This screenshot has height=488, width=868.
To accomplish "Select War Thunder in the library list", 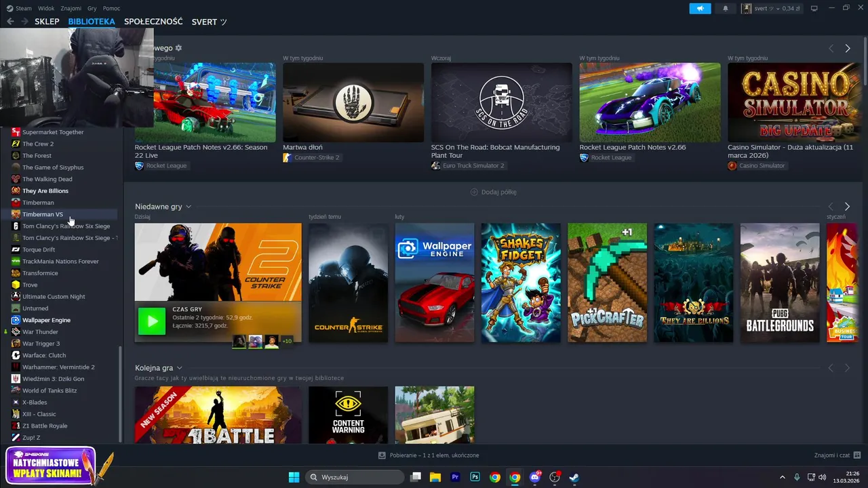I will click(x=40, y=332).
